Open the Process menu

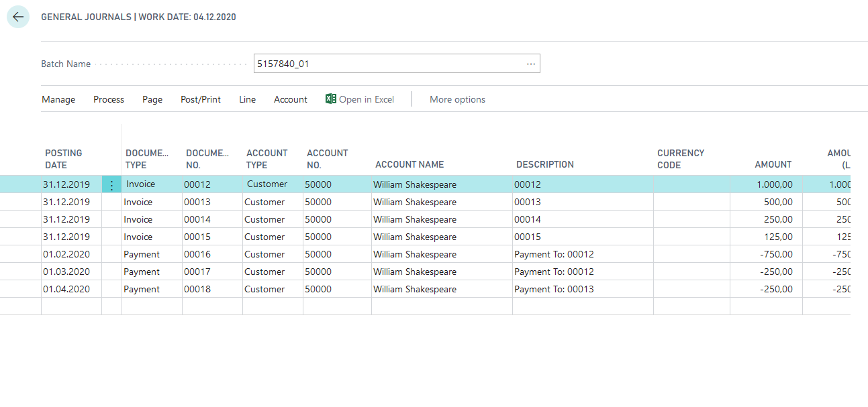pyautogui.click(x=109, y=99)
